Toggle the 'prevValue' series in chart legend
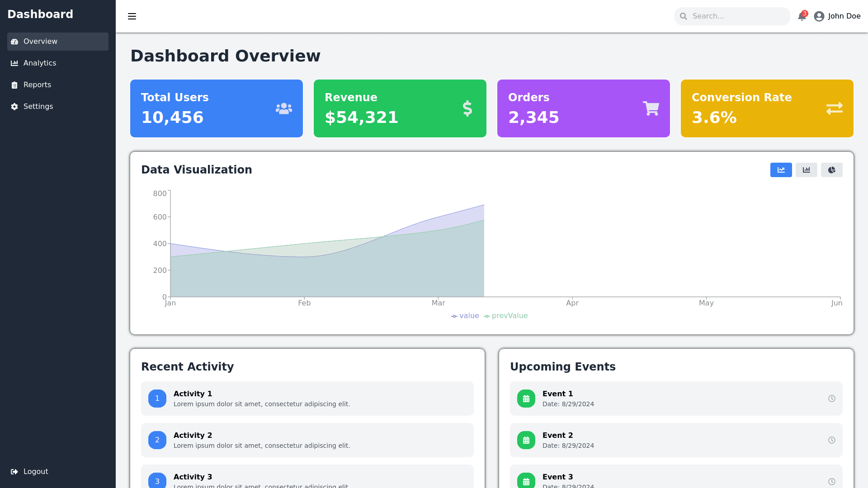The image size is (868, 488). 505,316
